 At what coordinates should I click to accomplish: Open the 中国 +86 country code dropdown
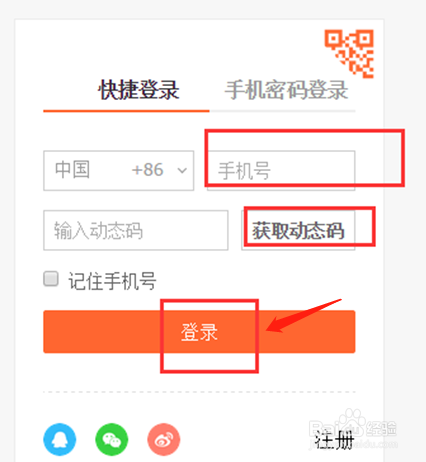(x=119, y=170)
